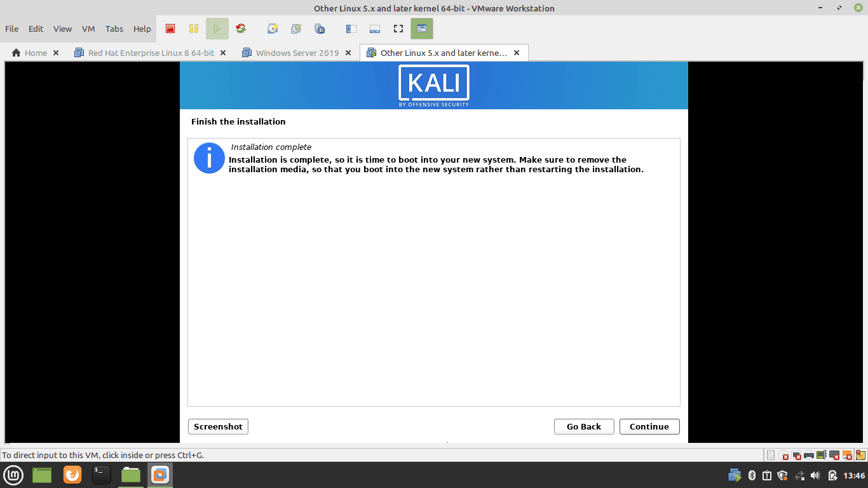Toggle the library sidebar panel icon

tap(351, 29)
